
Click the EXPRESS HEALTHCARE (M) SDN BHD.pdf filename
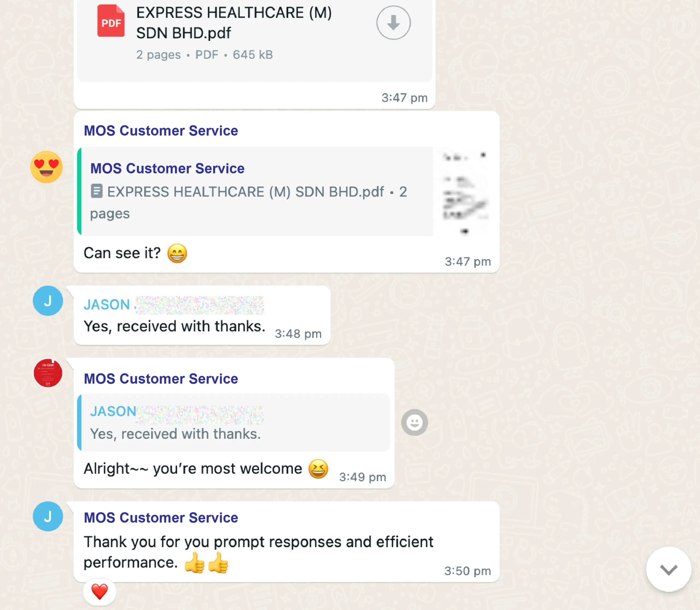(x=234, y=23)
